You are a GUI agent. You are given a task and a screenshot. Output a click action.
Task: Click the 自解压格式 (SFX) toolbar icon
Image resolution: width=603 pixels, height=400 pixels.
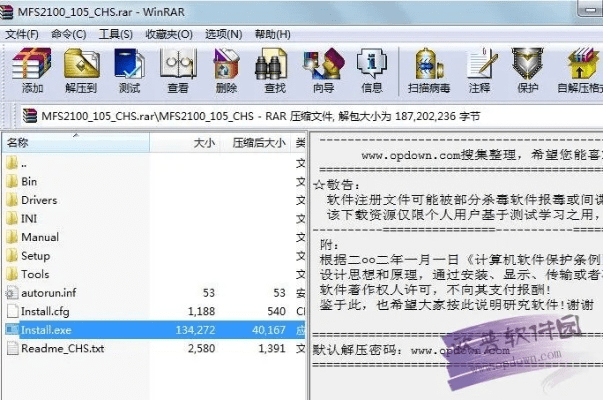(x=583, y=64)
